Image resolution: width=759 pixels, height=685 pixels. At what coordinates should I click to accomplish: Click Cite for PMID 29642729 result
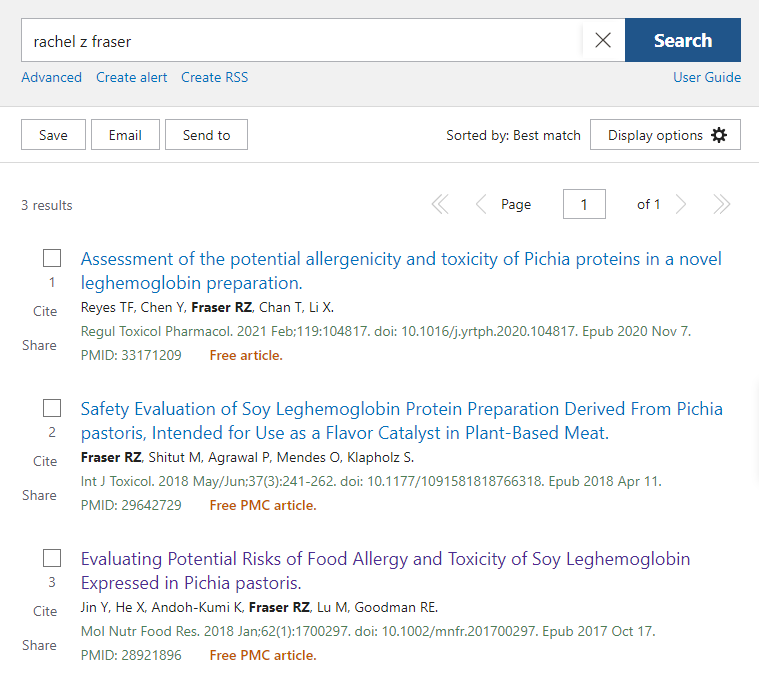click(45, 461)
